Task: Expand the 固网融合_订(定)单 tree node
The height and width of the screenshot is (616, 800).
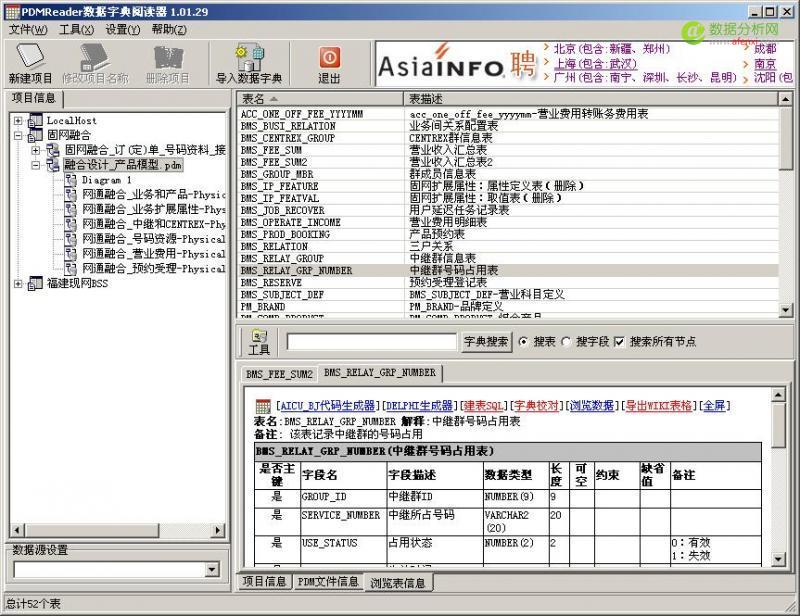Action: coord(35,151)
